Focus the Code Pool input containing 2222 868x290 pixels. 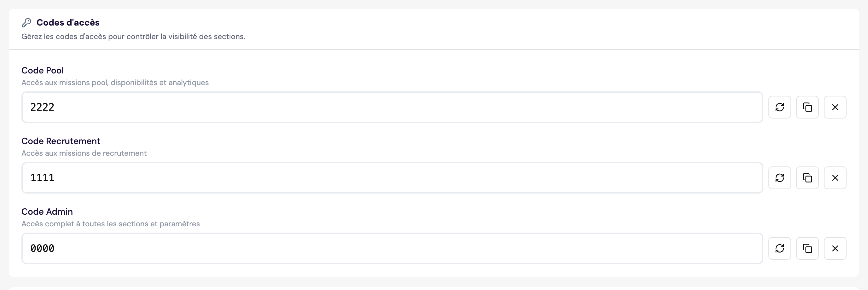(392, 107)
